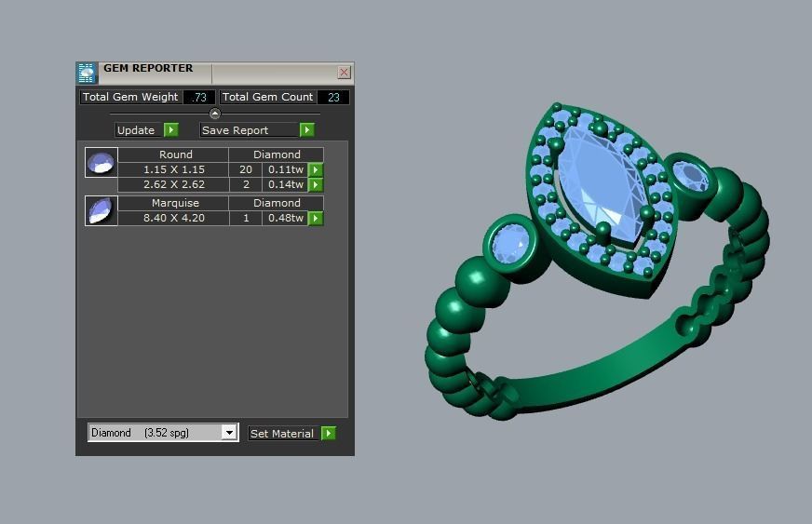Click the Gem Reporter title bar icon
The height and width of the screenshot is (524, 812).
pyautogui.click(x=87, y=74)
